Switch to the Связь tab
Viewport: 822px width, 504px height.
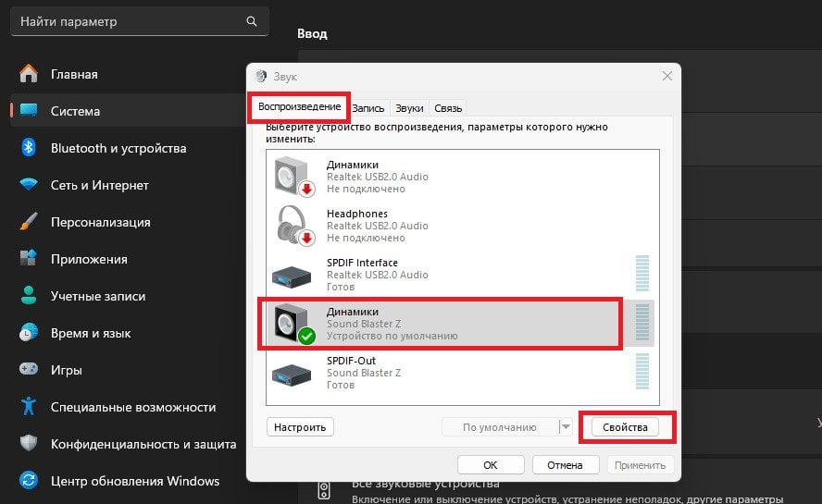point(448,108)
